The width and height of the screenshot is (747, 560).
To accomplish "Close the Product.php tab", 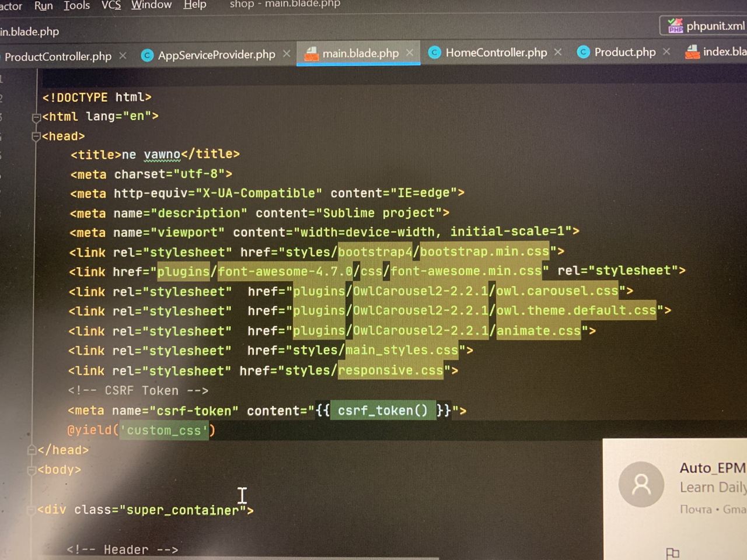I will 666,51.
